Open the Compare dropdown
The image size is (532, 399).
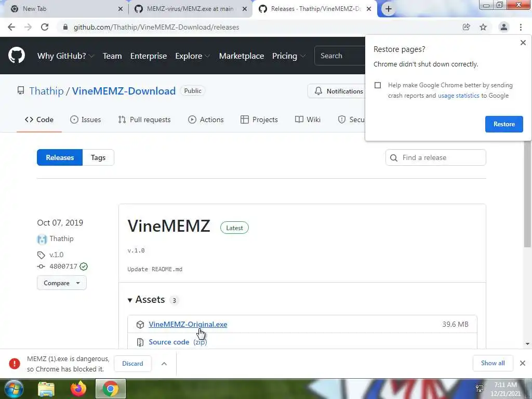[x=62, y=283]
